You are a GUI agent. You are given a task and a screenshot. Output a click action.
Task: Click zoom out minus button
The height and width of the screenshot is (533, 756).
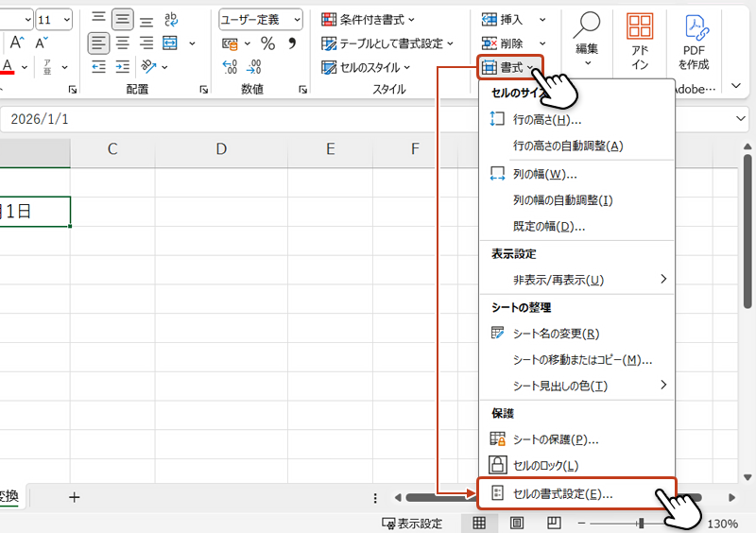581,524
